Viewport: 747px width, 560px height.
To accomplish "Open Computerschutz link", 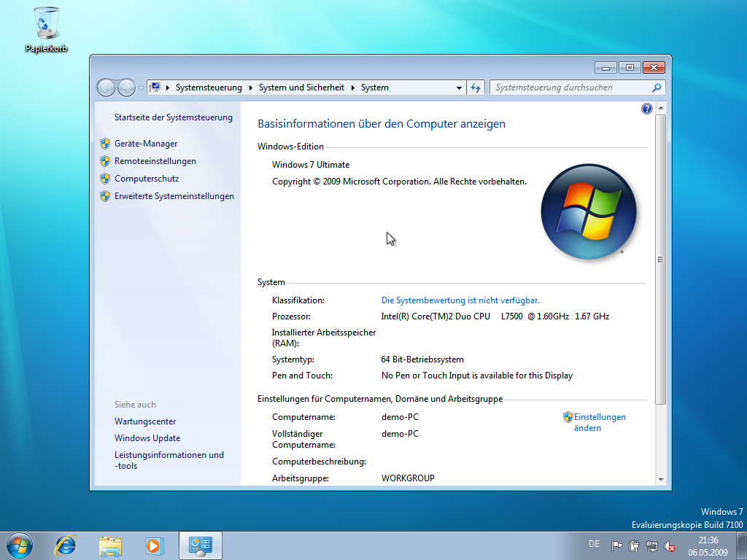I will coord(147,179).
